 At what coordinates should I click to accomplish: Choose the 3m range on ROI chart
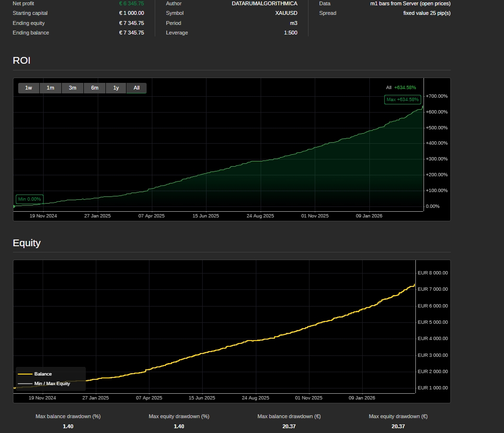click(72, 88)
